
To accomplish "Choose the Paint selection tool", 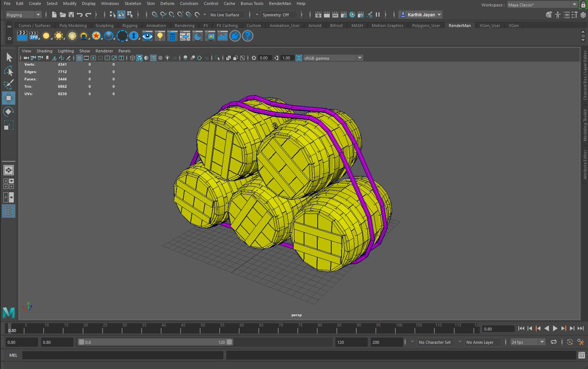I will (9, 84).
